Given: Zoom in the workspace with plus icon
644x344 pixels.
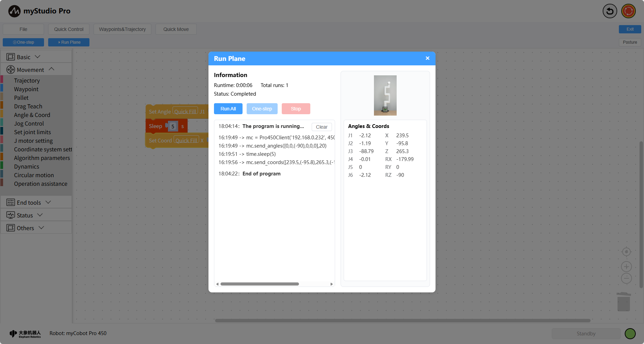Looking at the screenshot, I should click(x=626, y=267).
